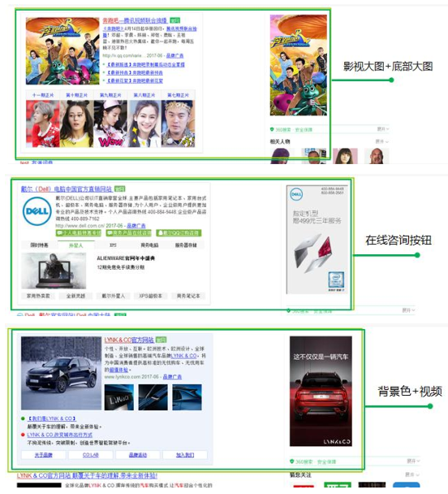This screenshot has width=448, height=494.
Task: Open the 戴尔 (Dell) official site title link
Action: click(67, 189)
